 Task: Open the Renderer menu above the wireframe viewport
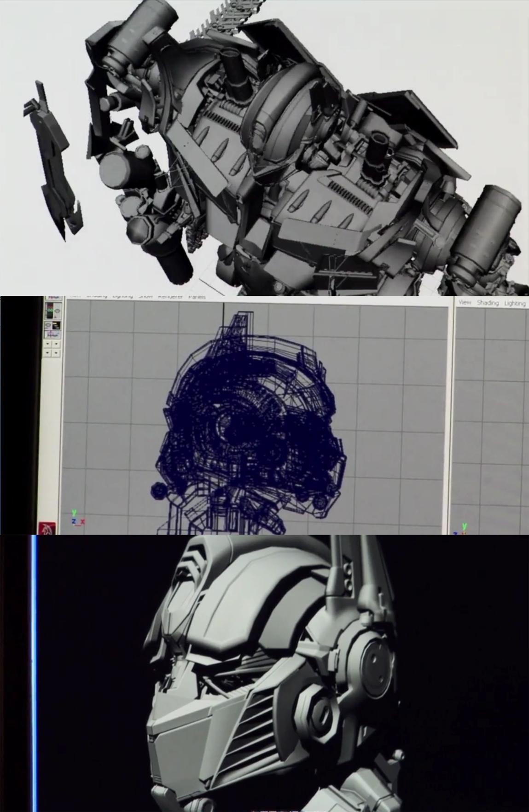pyautogui.click(x=170, y=297)
